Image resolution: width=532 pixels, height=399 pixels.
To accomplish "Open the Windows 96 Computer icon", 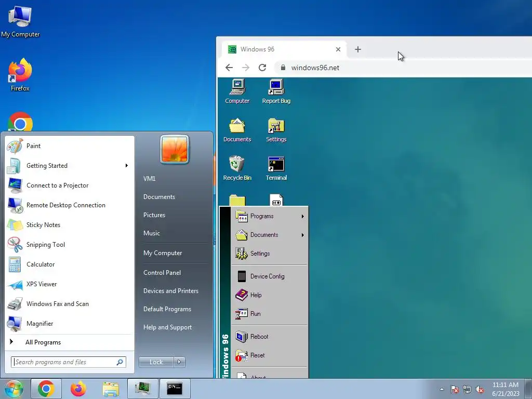I will click(x=237, y=91).
